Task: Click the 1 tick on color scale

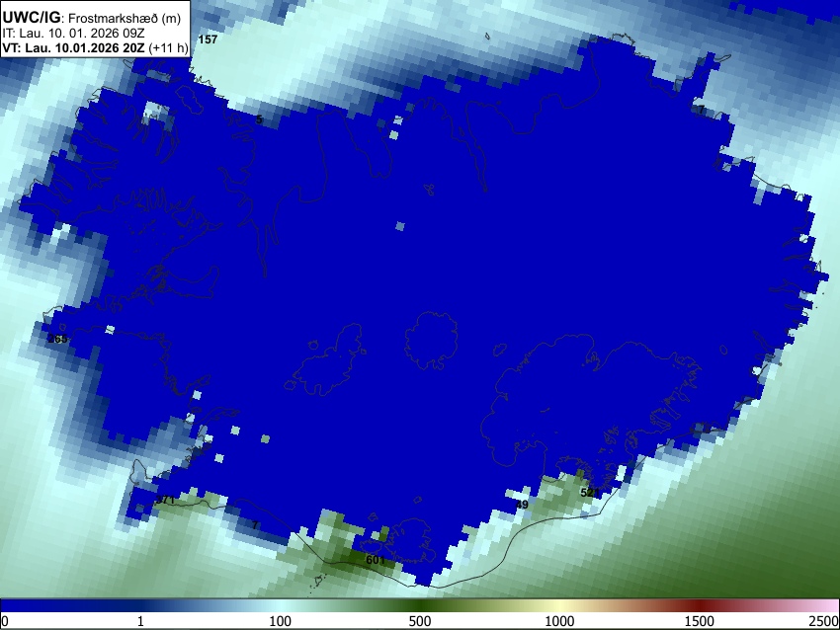Action: tap(140, 621)
